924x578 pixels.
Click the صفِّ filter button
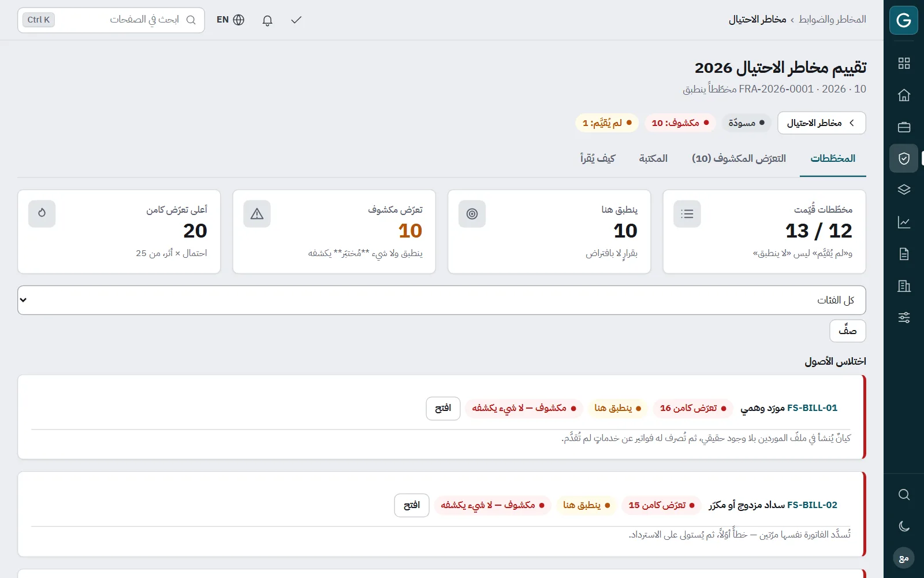[x=848, y=331]
